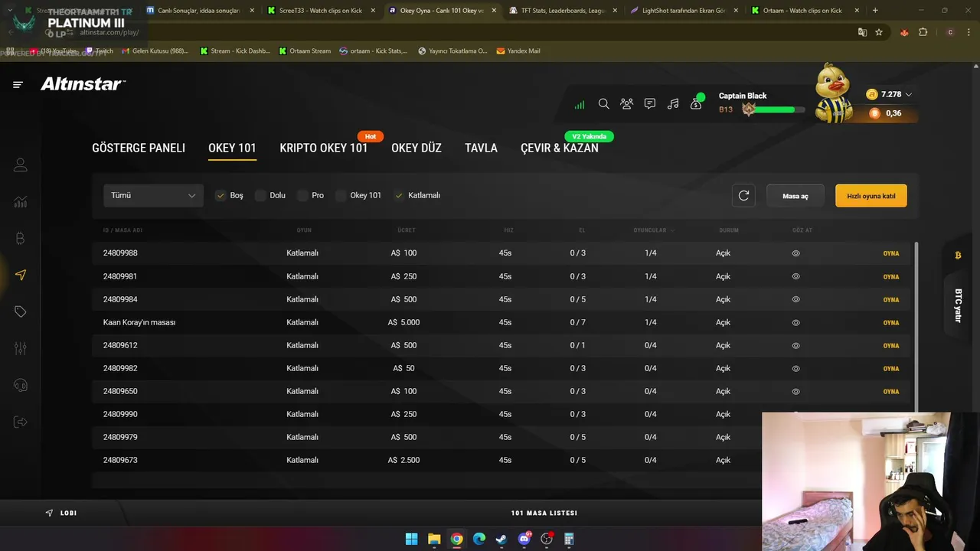
Task: Click the Hızlı oyuna katıl button
Action: point(871,196)
